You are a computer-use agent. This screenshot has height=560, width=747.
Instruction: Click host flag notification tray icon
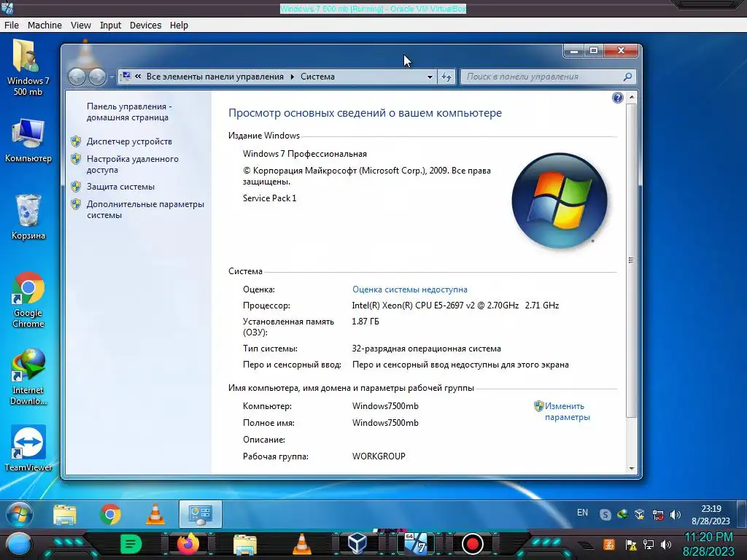click(x=631, y=545)
